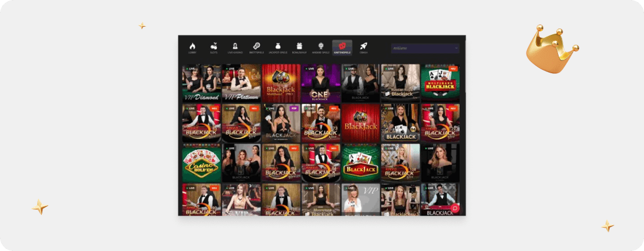Select the Slots cherry icon
Viewport: 644px width, 251px height.
click(x=214, y=47)
